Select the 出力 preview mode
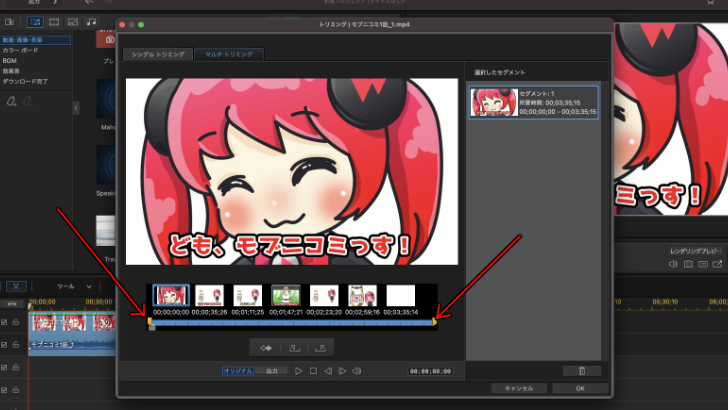 point(272,371)
